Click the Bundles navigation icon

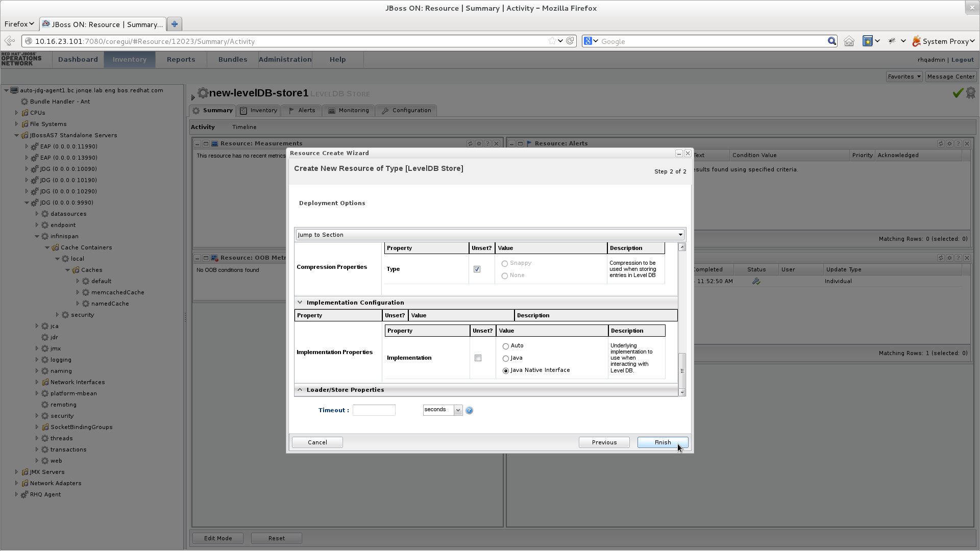point(232,59)
